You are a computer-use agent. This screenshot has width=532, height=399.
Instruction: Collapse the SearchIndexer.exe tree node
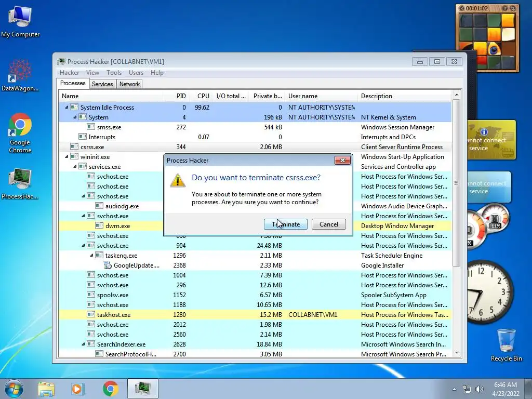coord(83,344)
